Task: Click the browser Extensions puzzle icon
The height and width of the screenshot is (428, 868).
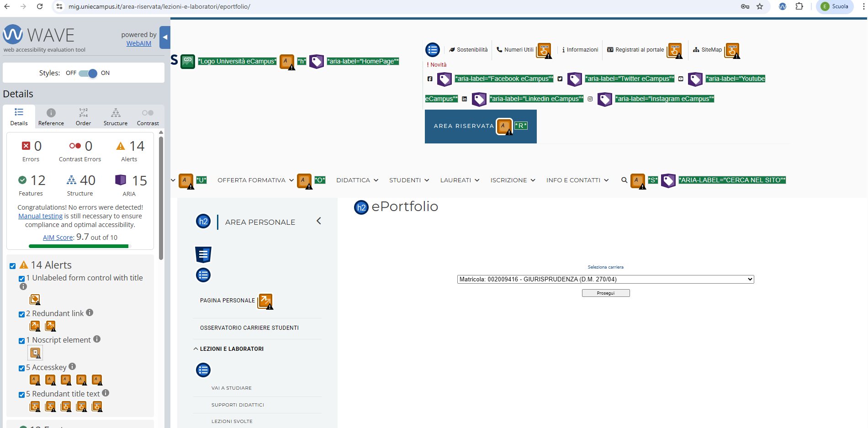Action: point(799,6)
